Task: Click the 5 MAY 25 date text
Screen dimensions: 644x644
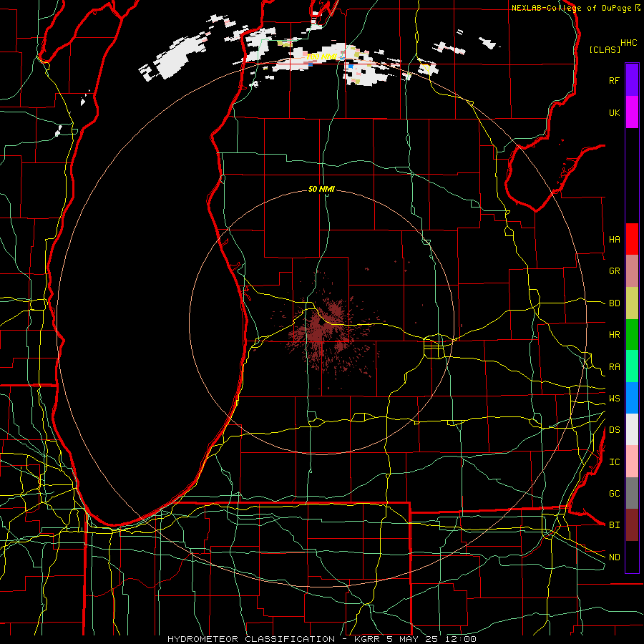Action: click(414, 639)
